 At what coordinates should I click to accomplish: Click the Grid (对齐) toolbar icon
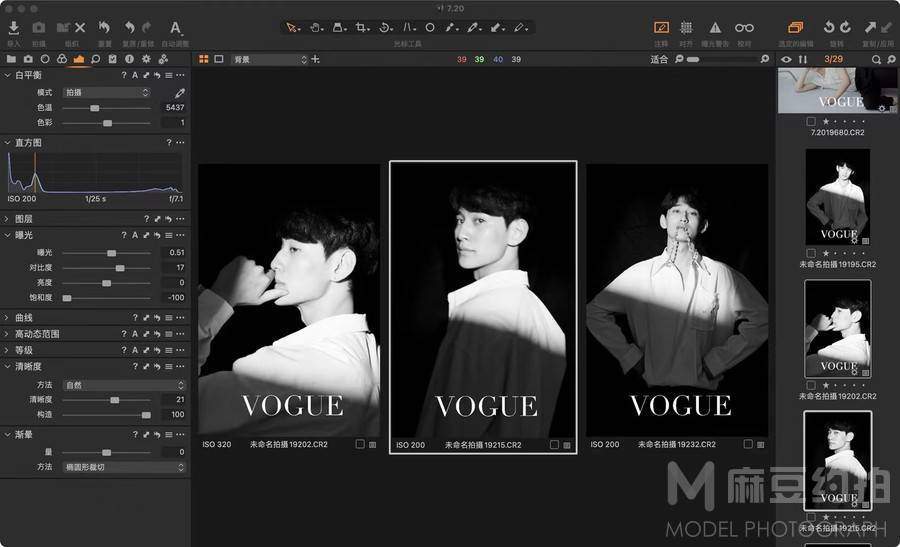686,28
